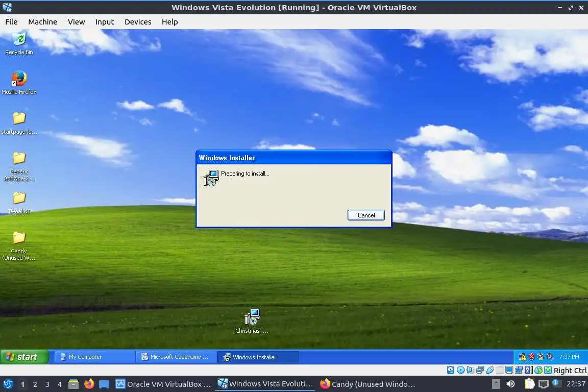
Task: Click the red Security Center shield tray icon
Action: tap(531, 357)
